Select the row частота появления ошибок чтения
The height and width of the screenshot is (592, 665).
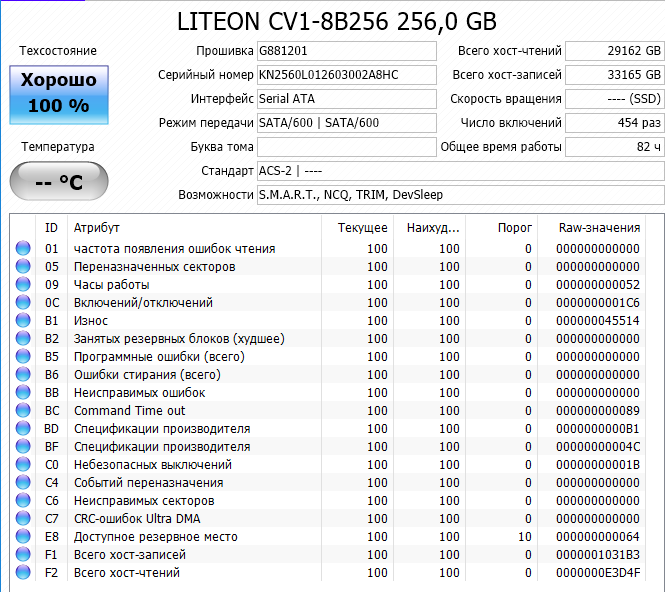tap(327, 249)
